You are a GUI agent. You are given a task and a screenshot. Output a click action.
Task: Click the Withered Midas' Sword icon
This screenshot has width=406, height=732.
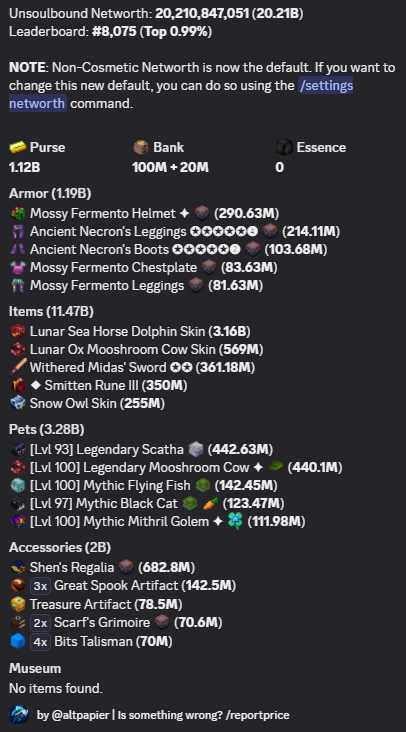click(x=18, y=367)
